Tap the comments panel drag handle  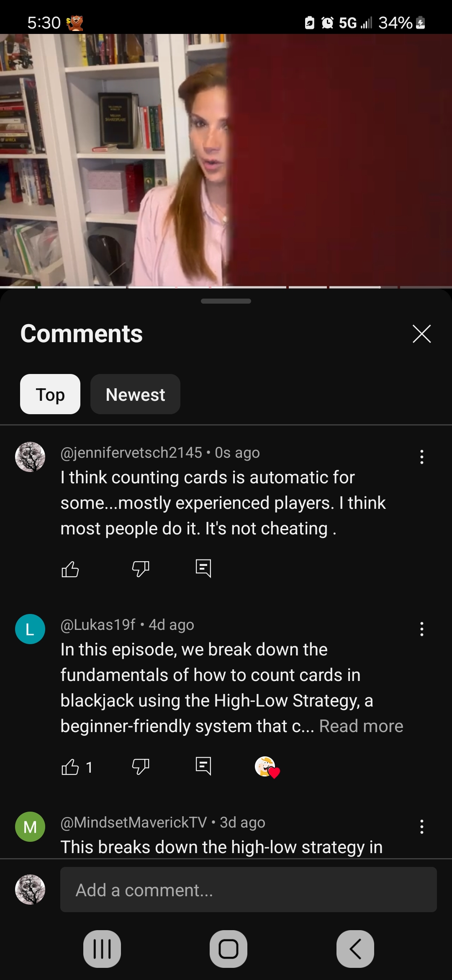click(226, 301)
